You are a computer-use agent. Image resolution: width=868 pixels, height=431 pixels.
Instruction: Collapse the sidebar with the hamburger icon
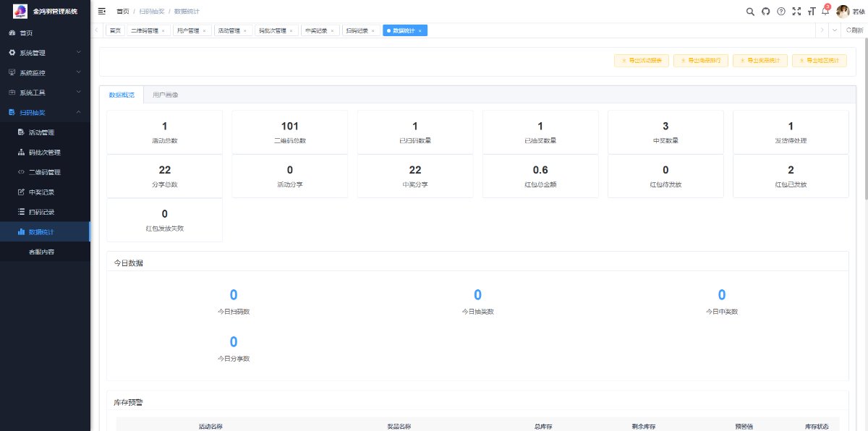(101, 12)
